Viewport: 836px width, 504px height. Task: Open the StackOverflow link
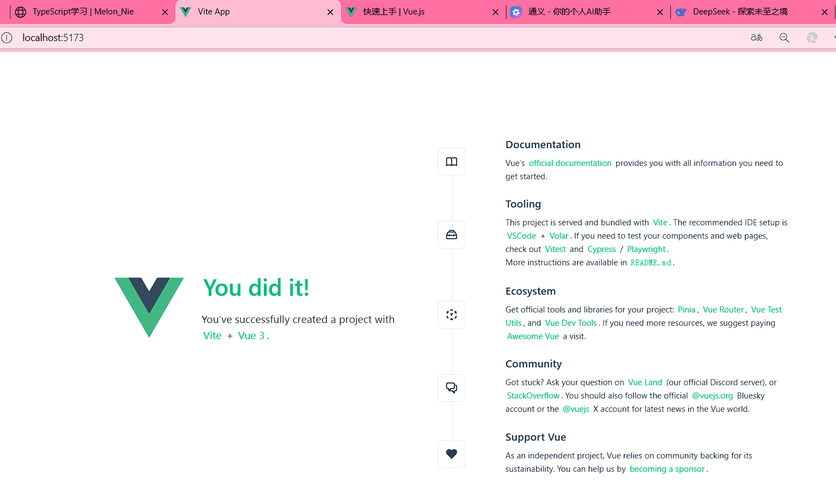tap(533, 396)
